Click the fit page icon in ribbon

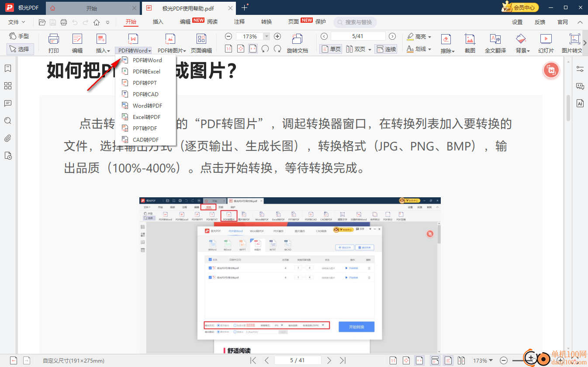click(x=241, y=49)
